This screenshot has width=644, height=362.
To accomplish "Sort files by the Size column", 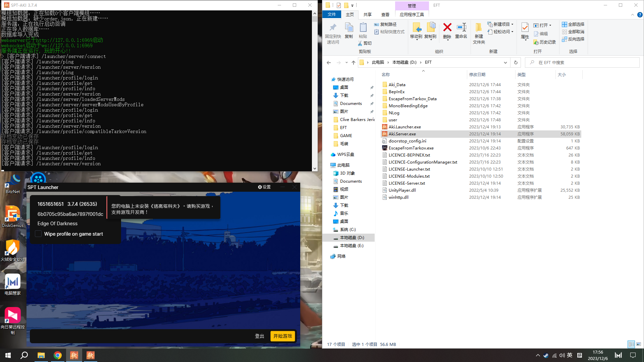I will 562,74.
